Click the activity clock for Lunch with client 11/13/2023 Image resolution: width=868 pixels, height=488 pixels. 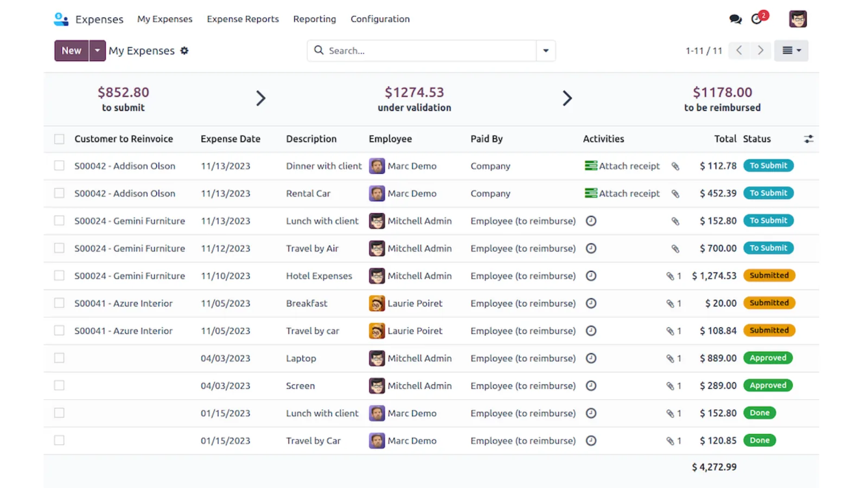[591, 221]
